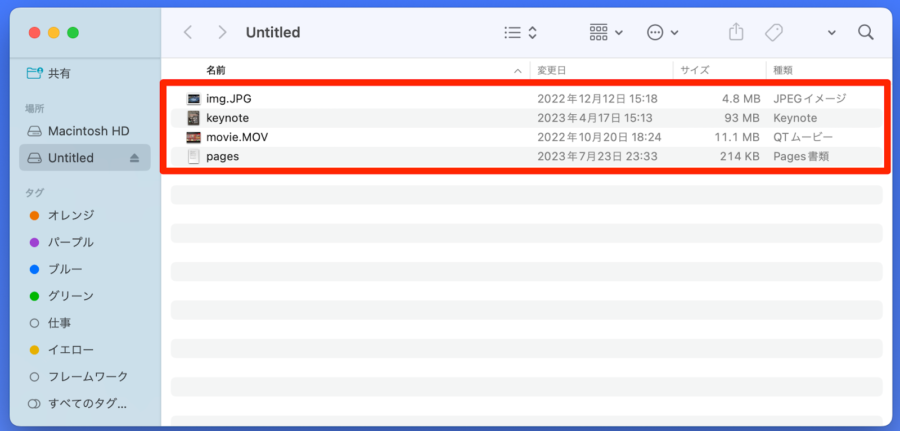The image size is (900, 431).
Task: Select the movie.MOV file name
Action: point(237,138)
